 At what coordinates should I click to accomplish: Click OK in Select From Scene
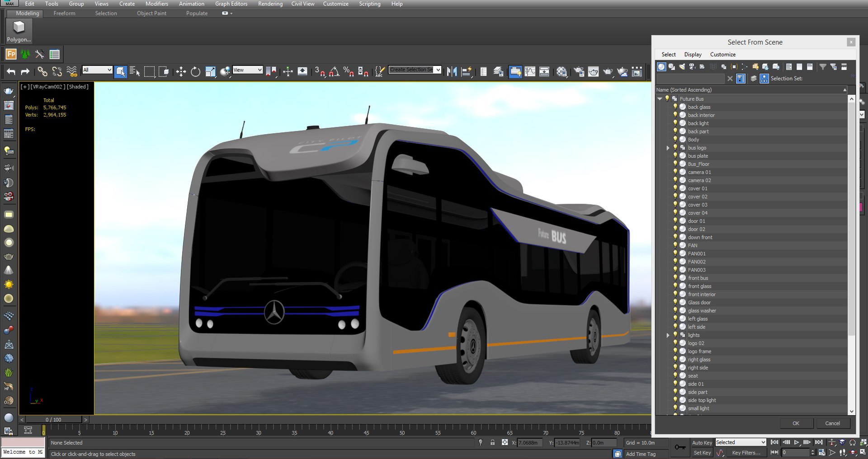796,423
